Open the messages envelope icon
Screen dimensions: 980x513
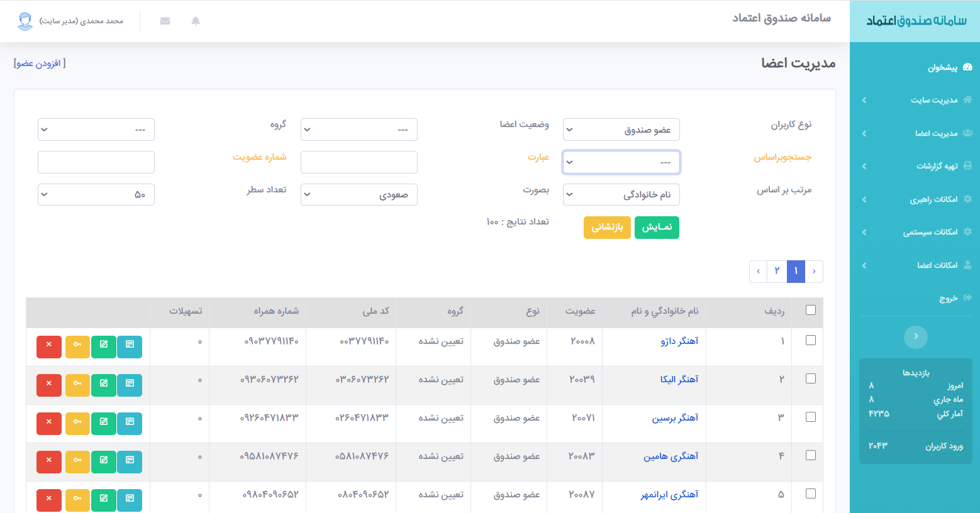[x=165, y=21]
